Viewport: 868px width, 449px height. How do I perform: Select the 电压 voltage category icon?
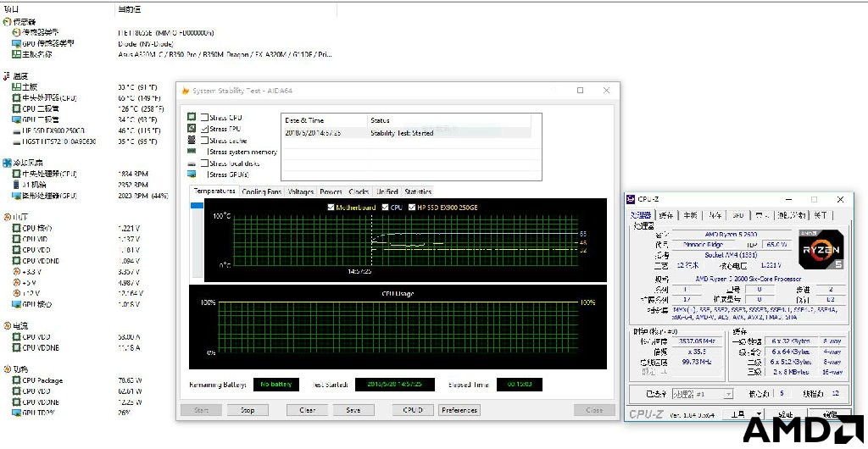pos(7,217)
